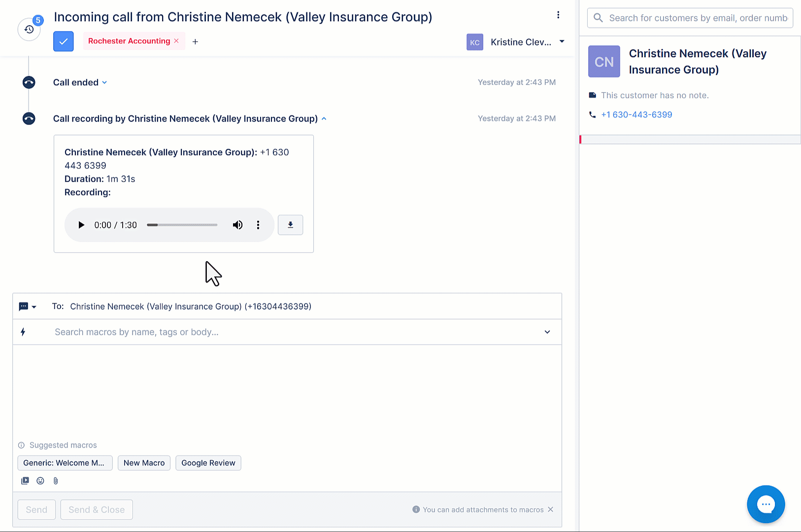801x532 pixels.
Task: Collapse the call recording section
Action: (324, 119)
